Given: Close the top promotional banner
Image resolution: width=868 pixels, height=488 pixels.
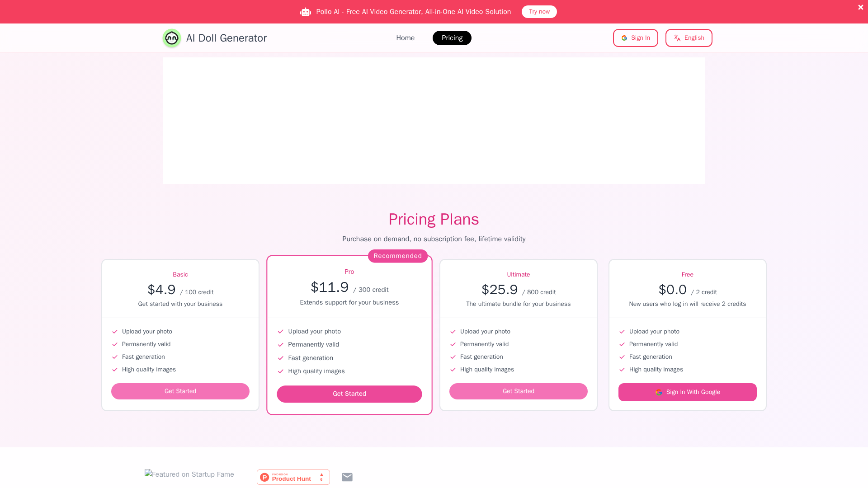Looking at the screenshot, I should [x=860, y=7].
